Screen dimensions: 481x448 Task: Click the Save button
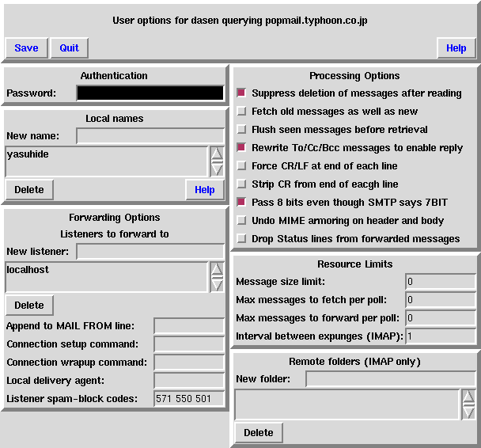[26, 47]
